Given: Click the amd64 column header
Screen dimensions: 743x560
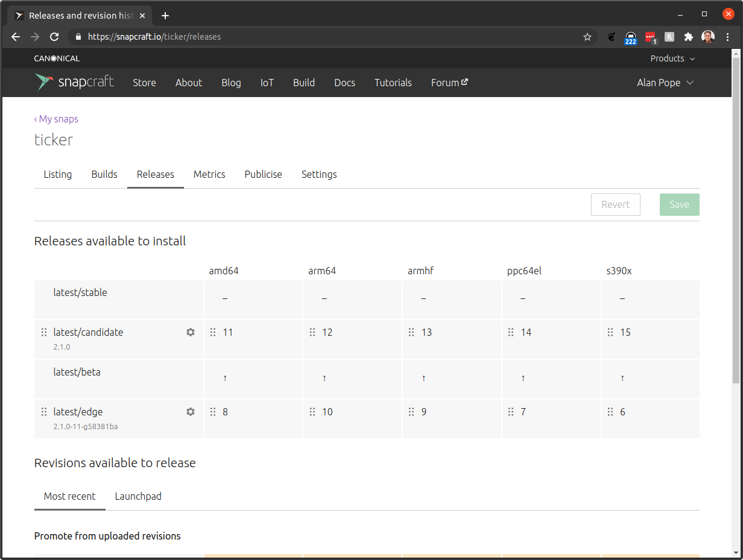Looking at the screenshot, I should coord(224,271).
